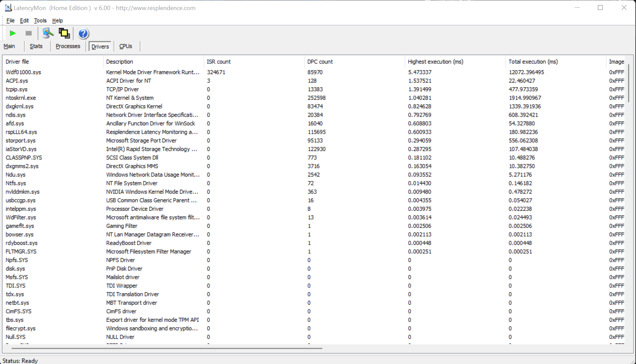
Task: Click the 'DirectX Graphics MMS' description cell
Action: (x=132, y=166)
